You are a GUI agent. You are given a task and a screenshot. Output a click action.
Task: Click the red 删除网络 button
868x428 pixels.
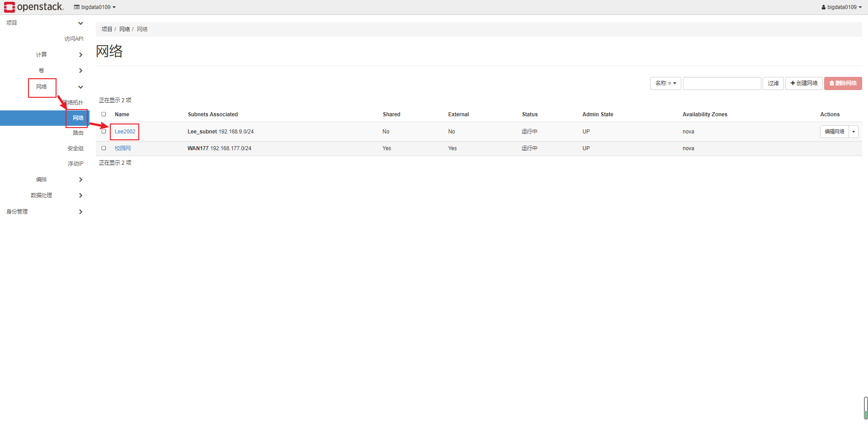(843, 83)
